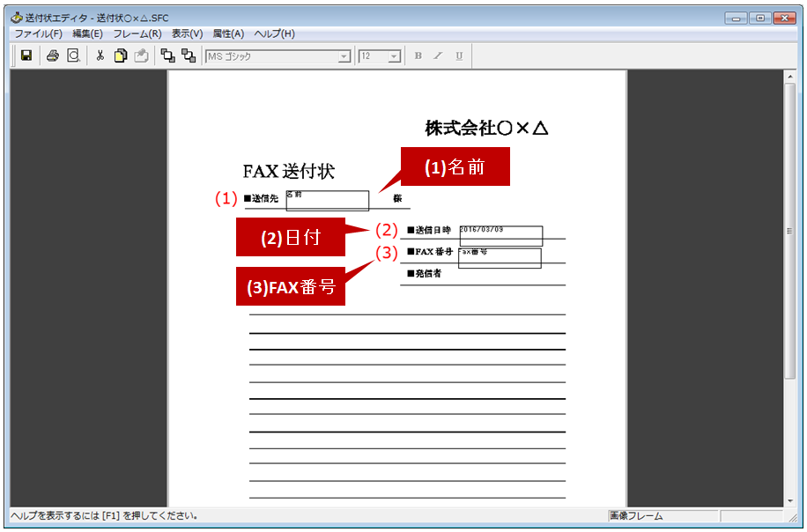
Task: Open Print Preview from toolbar
Action: tap(74, 55)
